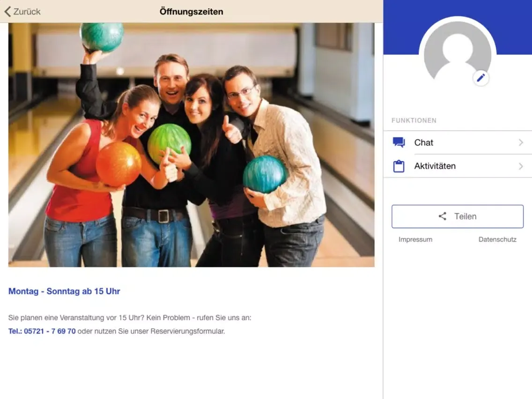Click the Öffnungszeiten page title
The width and height of the screenshot is (532, 399).
(191, 12)
